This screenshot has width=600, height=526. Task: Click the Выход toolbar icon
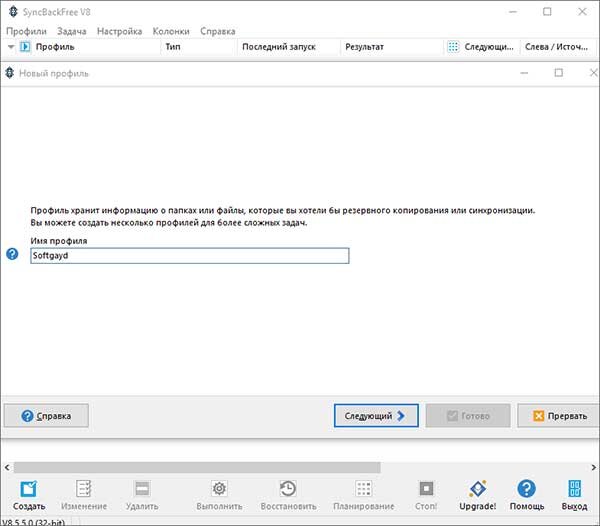click(x=574, y=489)
